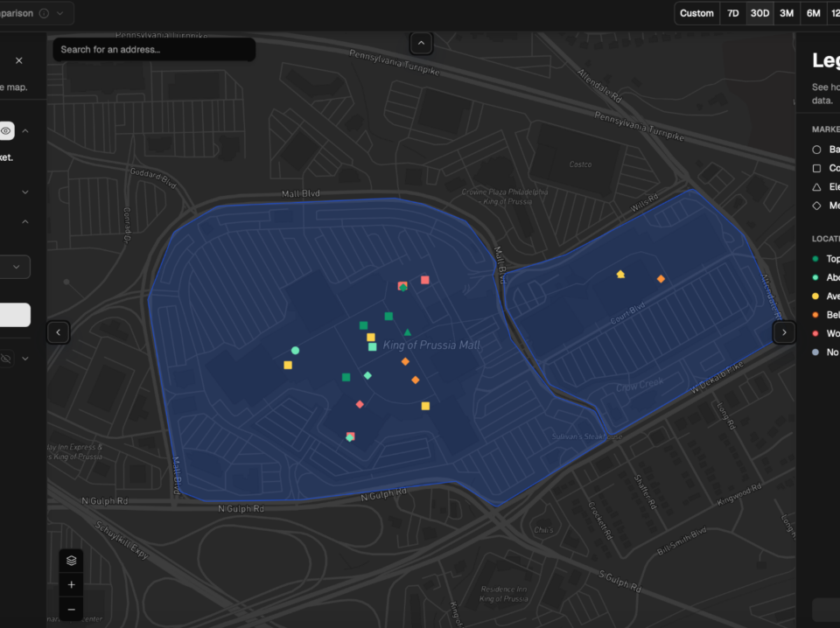The image size is (840, 628).
Task: Click the circle marker shape in the legend
Action: click(816, 150)
